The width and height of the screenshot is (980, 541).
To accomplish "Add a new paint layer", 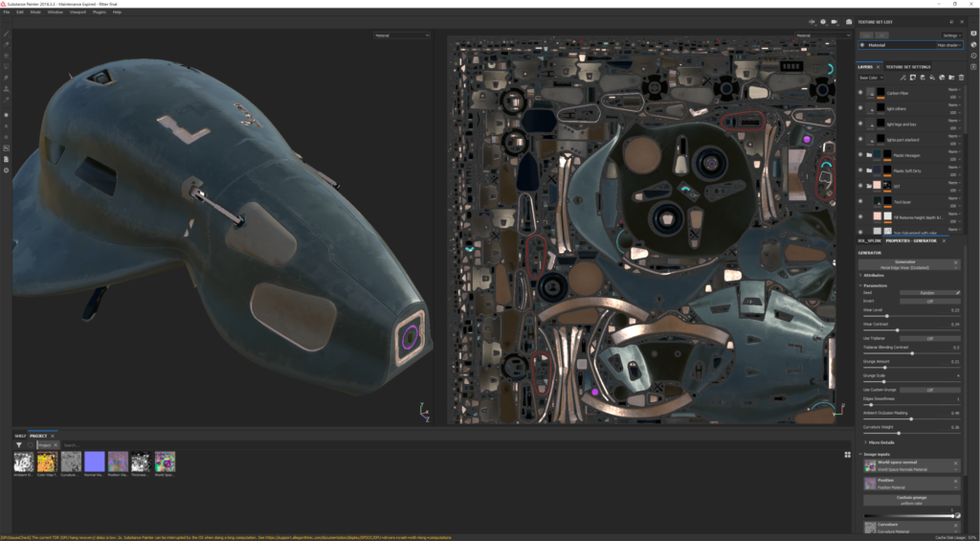I will 922,78.
